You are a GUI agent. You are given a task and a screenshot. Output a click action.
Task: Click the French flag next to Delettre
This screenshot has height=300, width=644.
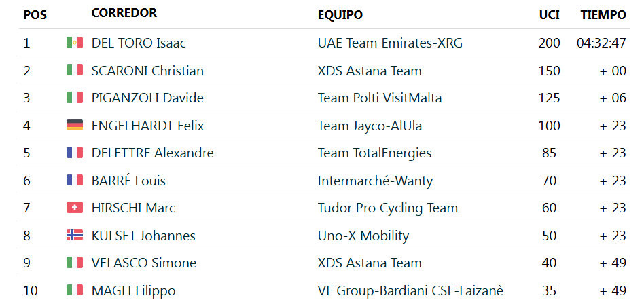(x=75, y=153)
